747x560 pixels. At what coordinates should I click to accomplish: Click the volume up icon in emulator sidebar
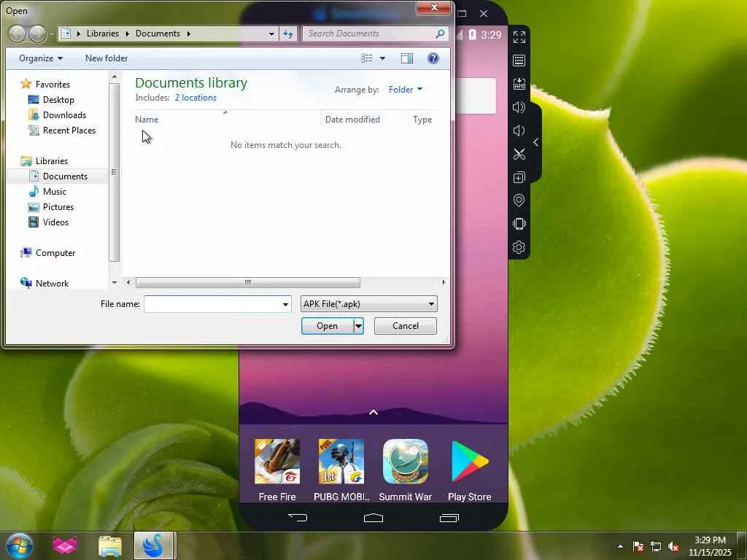point(519,107)
